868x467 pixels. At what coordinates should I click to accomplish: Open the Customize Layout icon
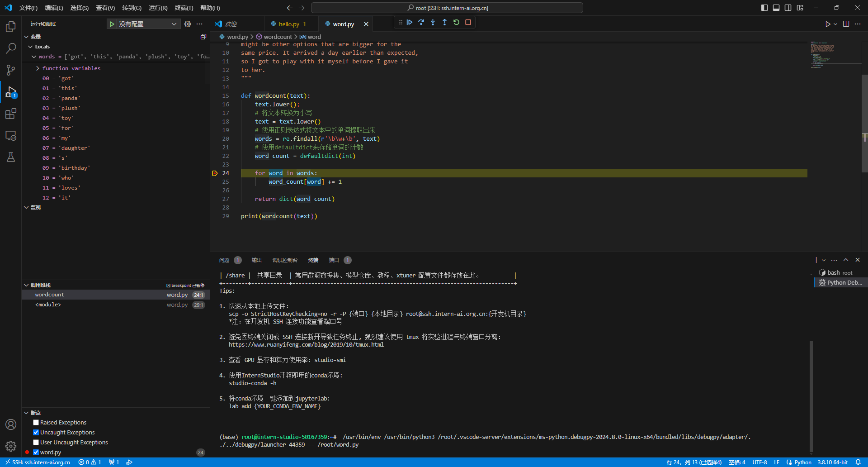coord(800,8)
